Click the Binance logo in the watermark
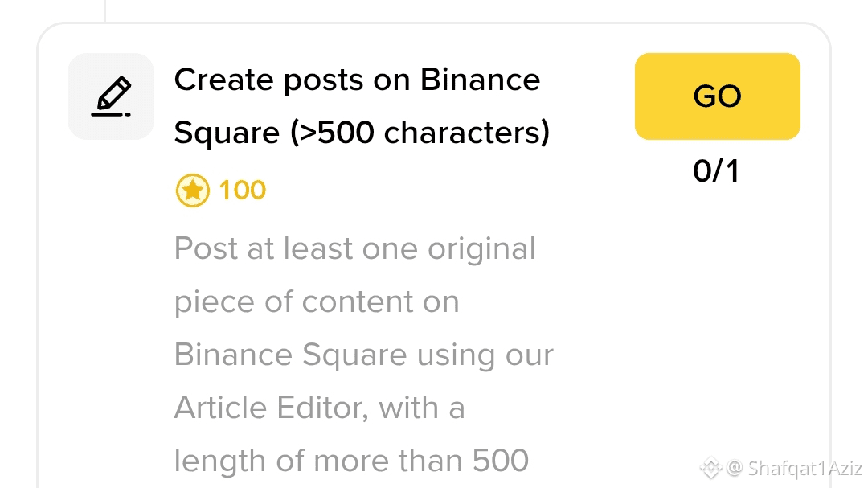868x488 pixels. [x=710, y=467]
